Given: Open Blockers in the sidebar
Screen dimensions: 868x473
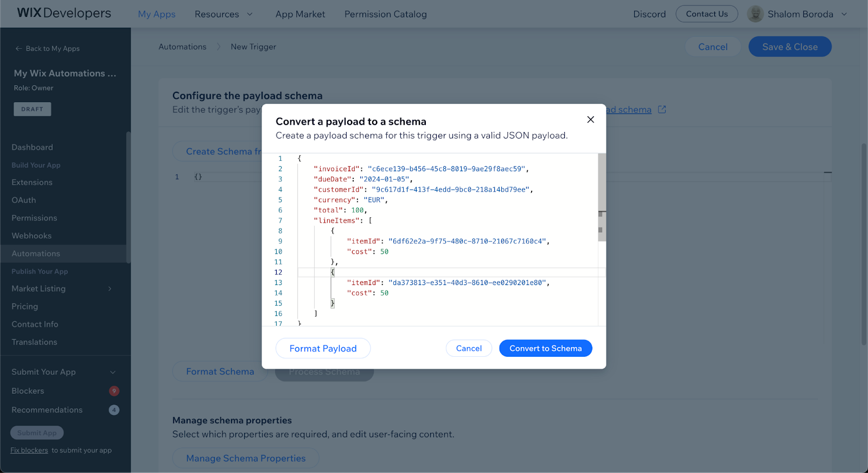Looking at the screenshot, I should click(28, 391).
